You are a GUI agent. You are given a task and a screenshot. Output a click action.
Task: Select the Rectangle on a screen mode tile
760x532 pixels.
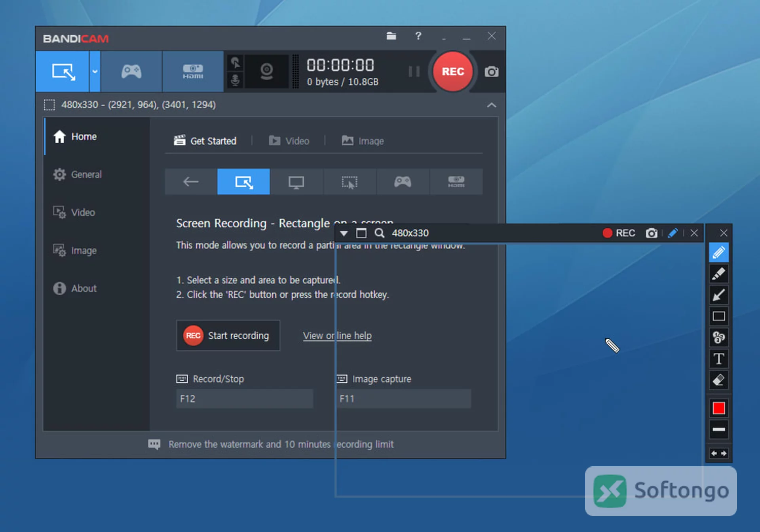click(243, 182)
